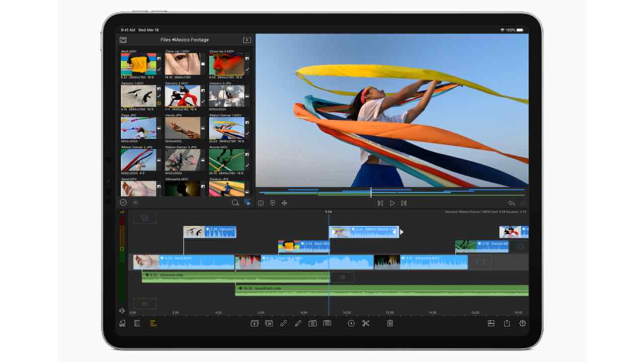This screenshot has height=362, width=644.
Task: Select the Dancers 3.JPG thumbnail
Action: tap(226, 96)
